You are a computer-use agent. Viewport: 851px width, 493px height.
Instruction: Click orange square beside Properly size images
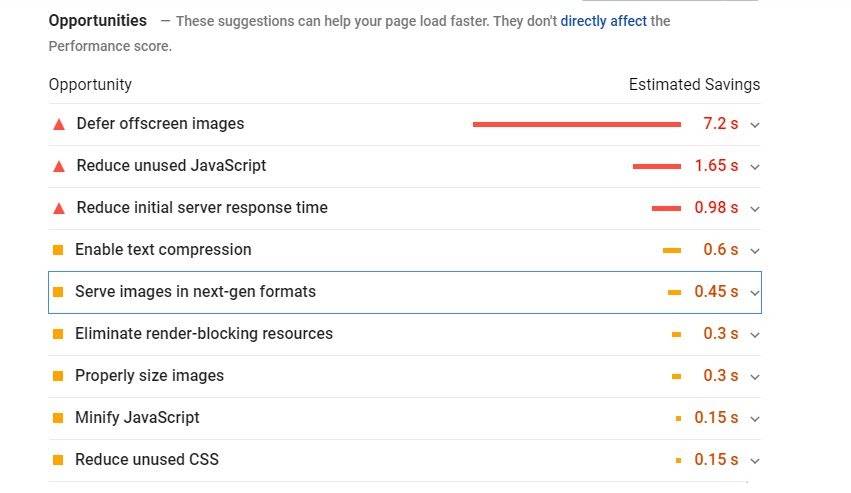coord(58,376)
